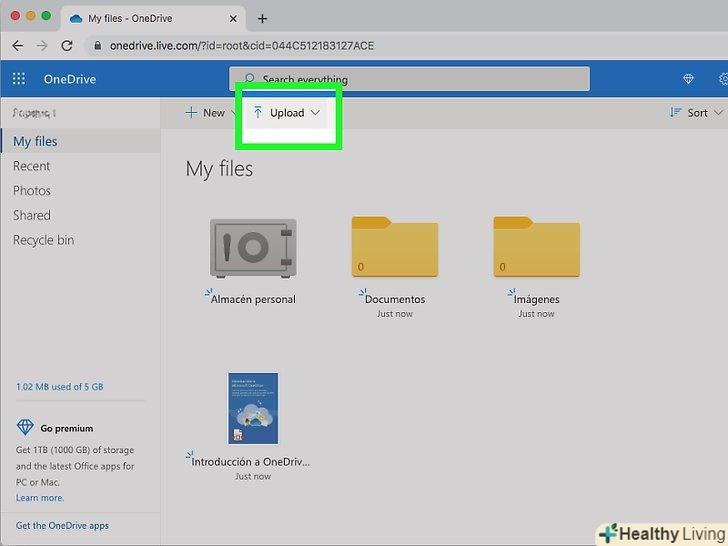Select Recent in the sidebar
Screen dimensions: 728x546
[32, 166]
